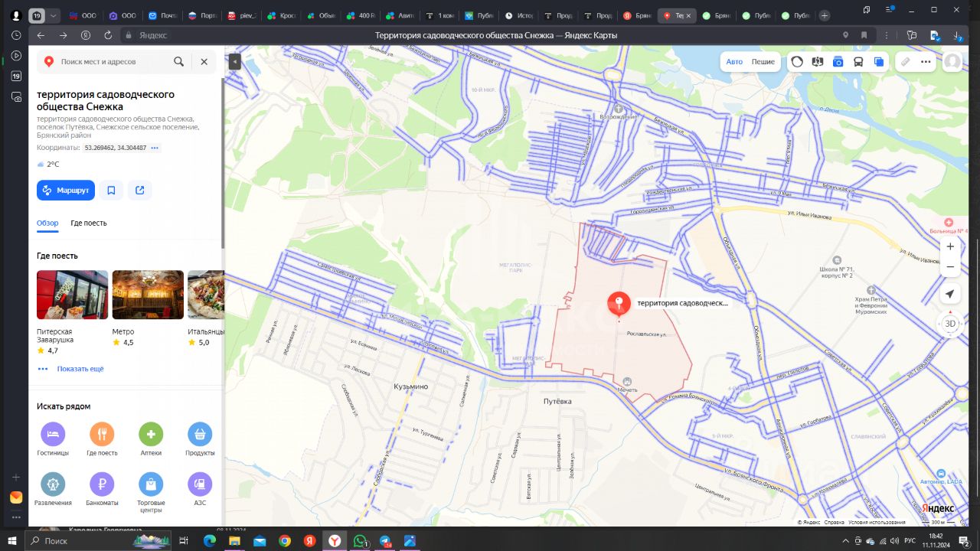Open the three-dot more menu on map toolbar

pyautogui.click(x=926, y=62)
